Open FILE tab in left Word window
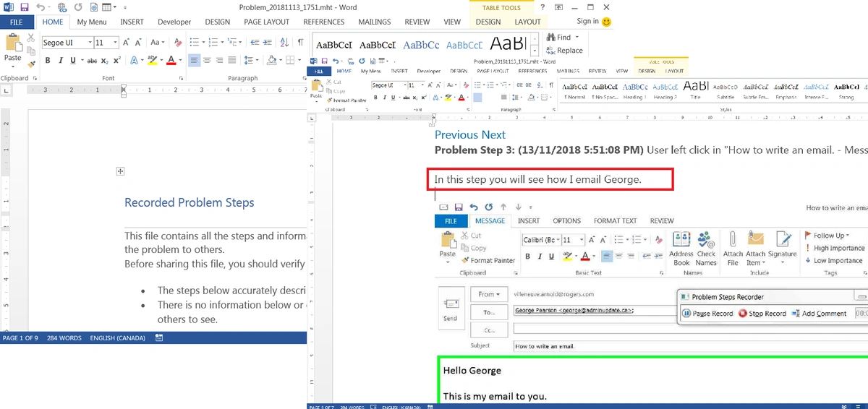The width and height of the screenshot is (868, 409). pyautogui.click(x=16, y=22)
